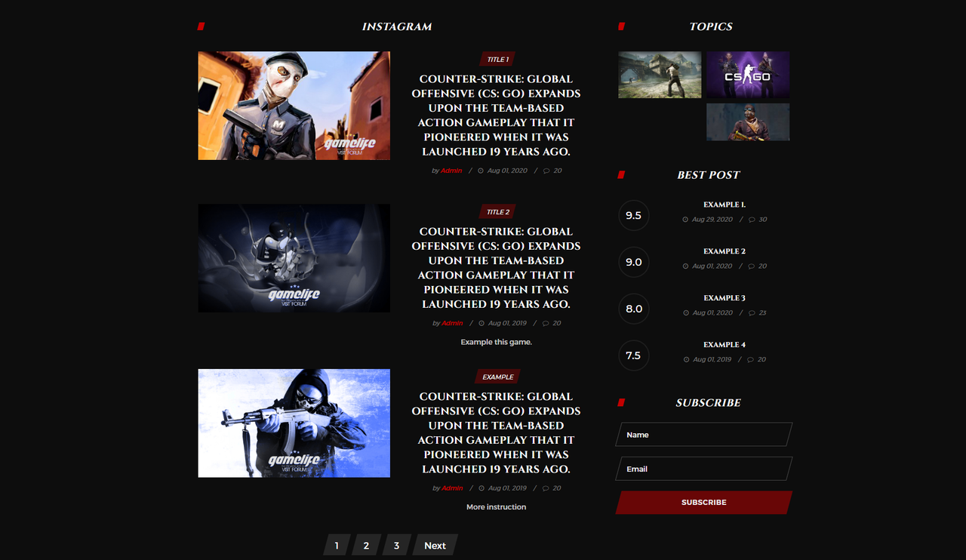Viewport: 966px width, 560px height.
Task: Click the 9.5 score circle
Action: [x=633, y=215]
